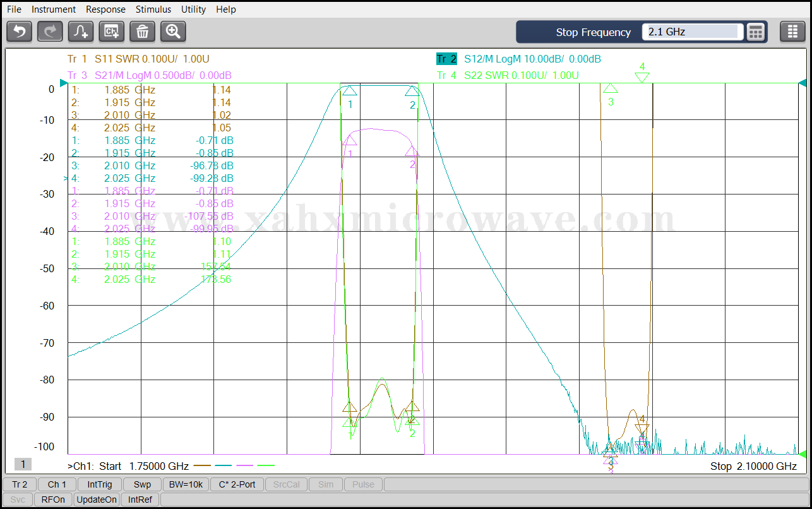Click the Stop Frequency value field
The height and width of the screenshot is (509, 812).
[x=691, y=32]
